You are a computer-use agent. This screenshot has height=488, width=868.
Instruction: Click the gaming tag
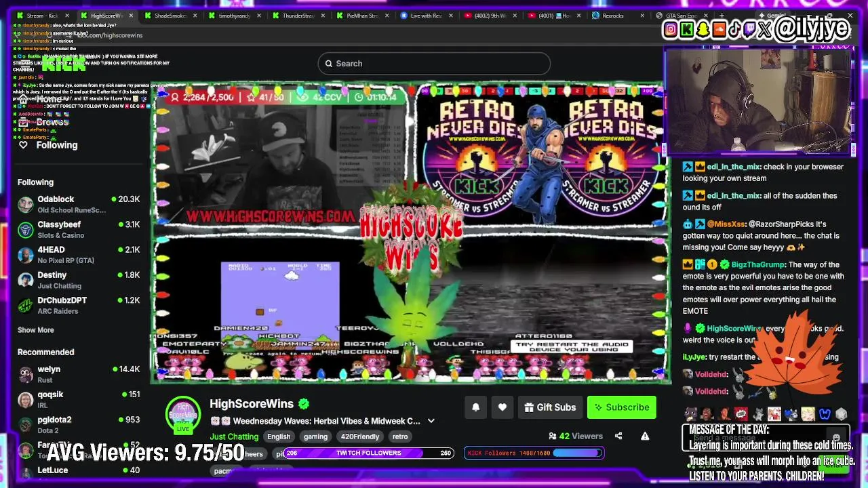pos(315,436)
